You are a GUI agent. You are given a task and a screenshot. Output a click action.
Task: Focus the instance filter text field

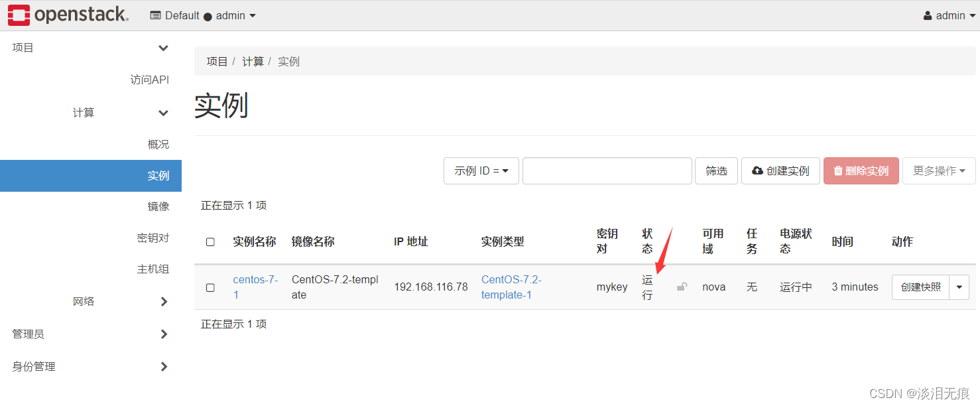coord(607,170)
